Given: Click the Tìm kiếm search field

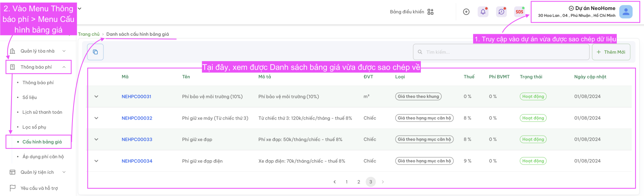Looking at the screenshot, I should (501, 52).
